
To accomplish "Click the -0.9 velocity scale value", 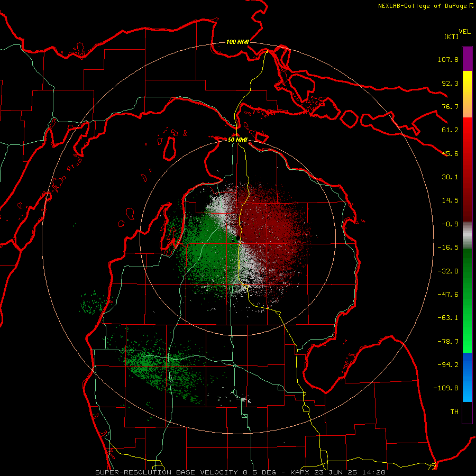I will point(450,224).
